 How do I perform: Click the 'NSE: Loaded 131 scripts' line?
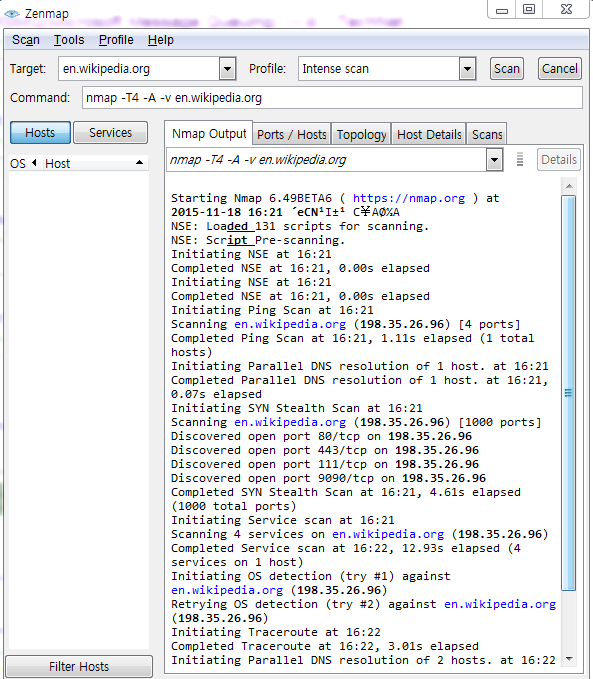300,226
